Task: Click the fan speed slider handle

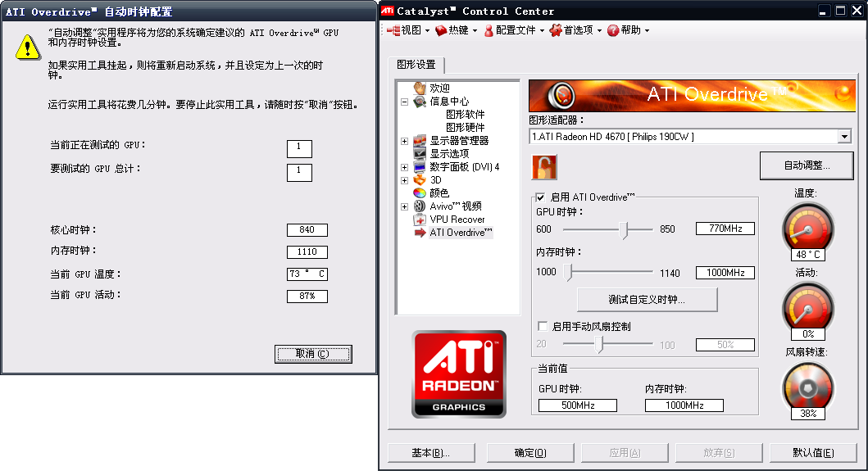Action: pyautogui.click(x=598, y=344)
